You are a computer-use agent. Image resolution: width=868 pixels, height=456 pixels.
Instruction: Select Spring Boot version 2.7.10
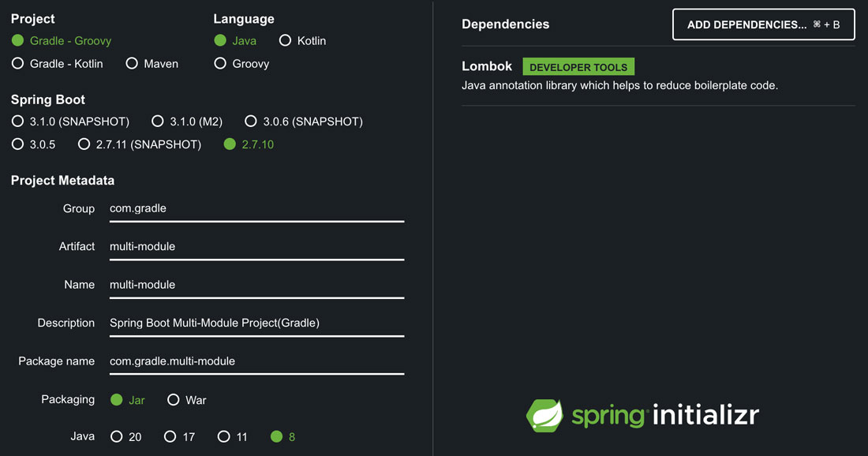[x=249, y=144]
